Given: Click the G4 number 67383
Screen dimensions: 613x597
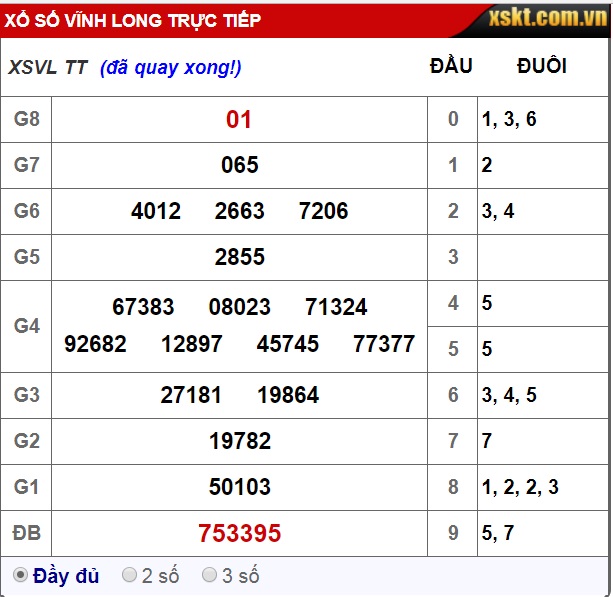Looking at the screenshot, I should (x=143, y=307).
